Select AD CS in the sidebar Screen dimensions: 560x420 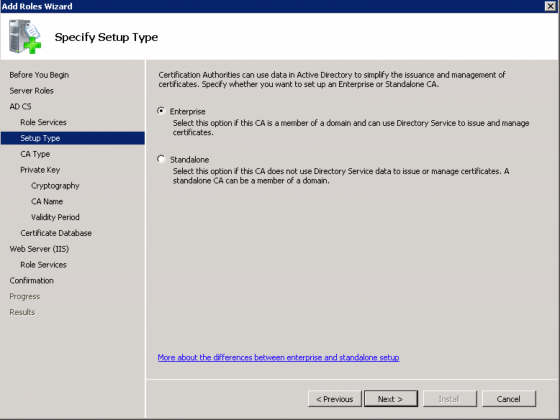tap(20, 106)
